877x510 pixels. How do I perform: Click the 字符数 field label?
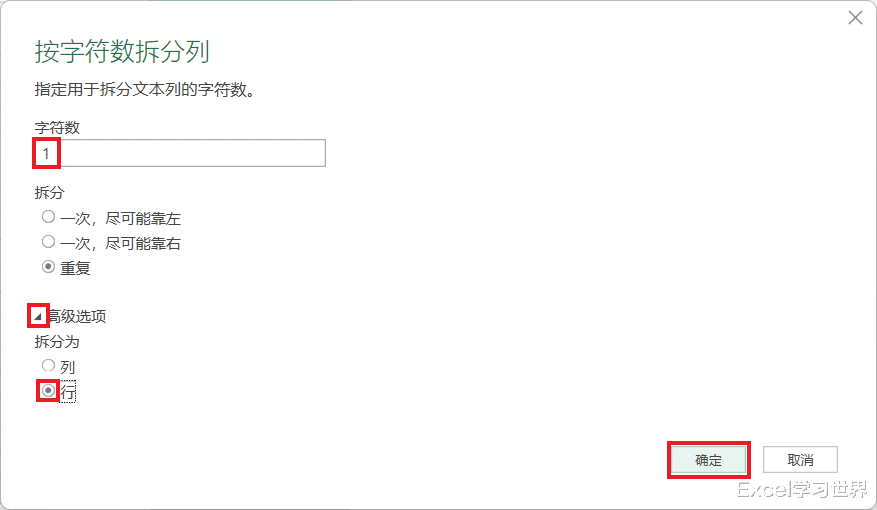pyautogui.click(x=57, y=128)
